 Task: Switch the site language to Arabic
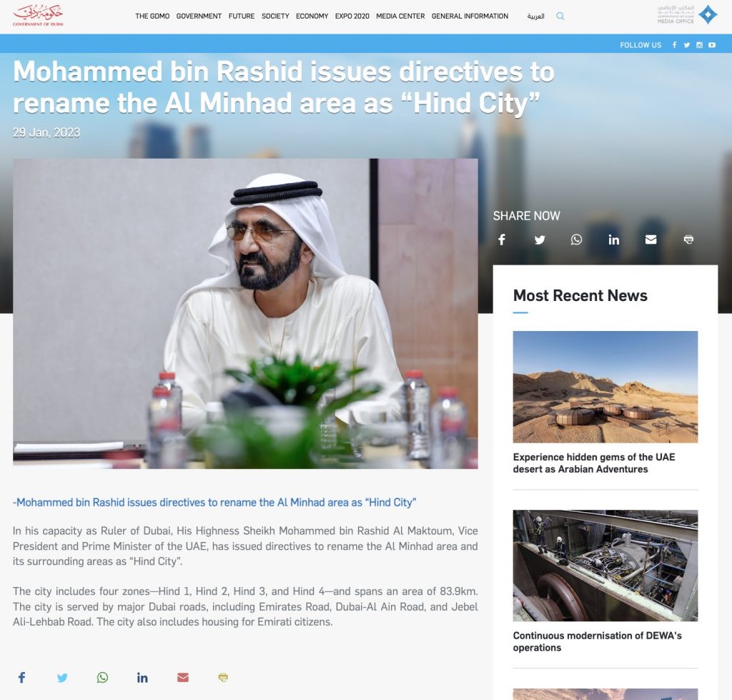536,16
